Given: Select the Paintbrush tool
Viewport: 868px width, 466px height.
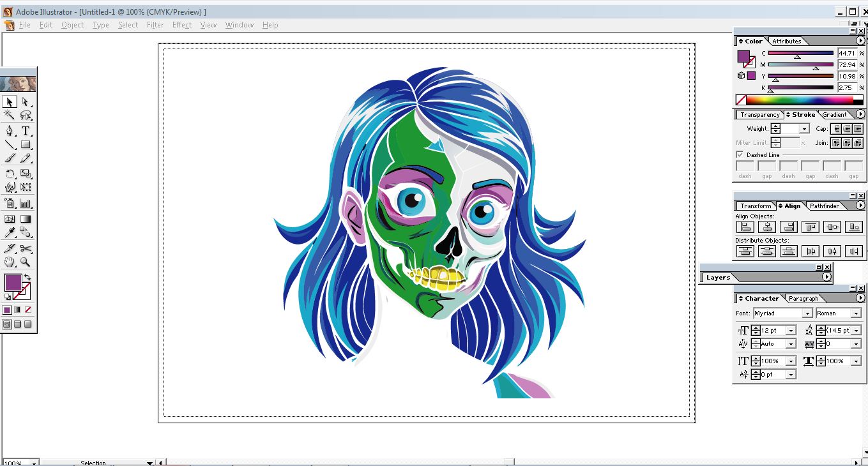Looking at the screenshot, I should (10, 158).
